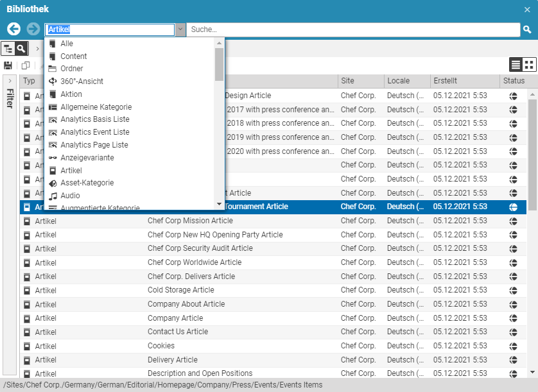Image resolution: width=538 pixels, height=392 pixels.
Task: Switch to tree browse mode
Action: (8, 49)
